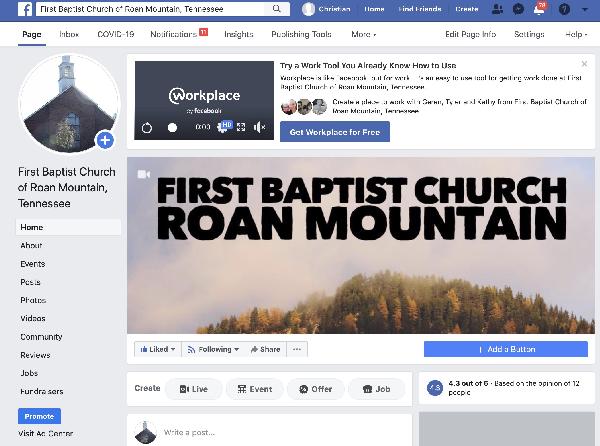The width and height of the screenshot is (600, 446).
Task: Open Messenger icon
Action: tap(518, 8)
